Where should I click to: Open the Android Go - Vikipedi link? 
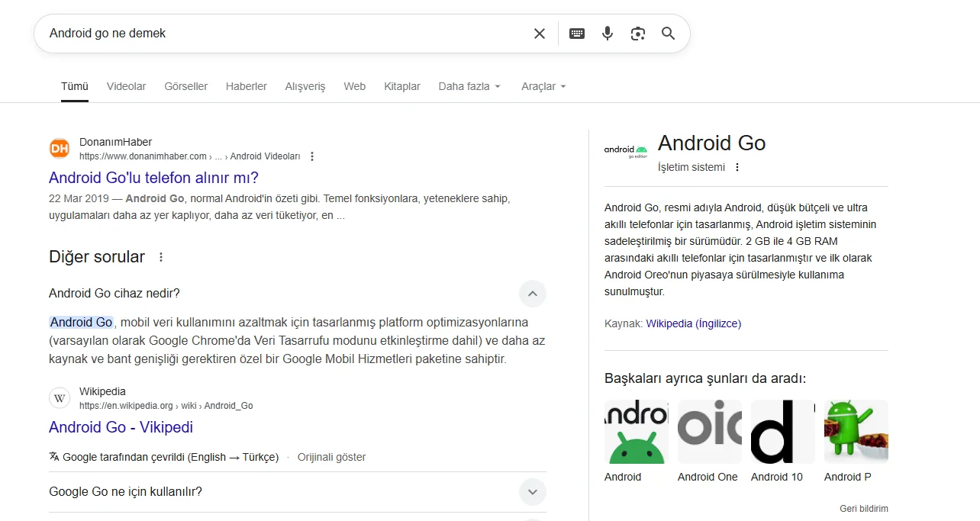(121, 427)
